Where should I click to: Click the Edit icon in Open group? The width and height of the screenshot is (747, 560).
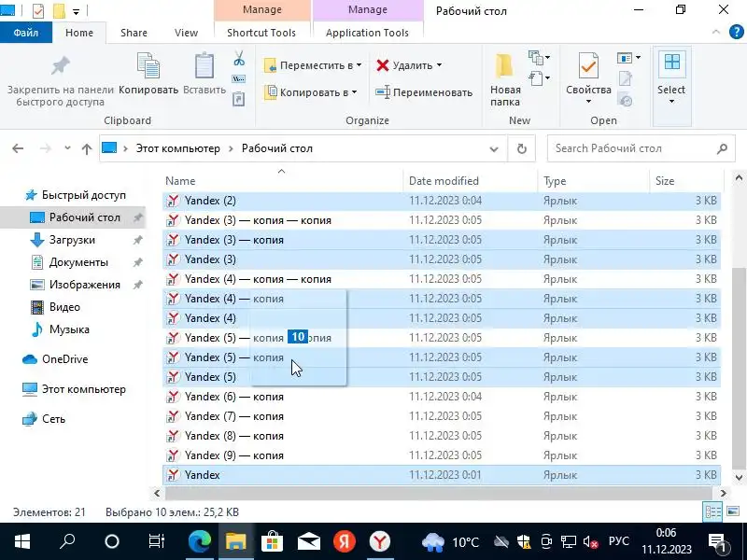[625, 79]
